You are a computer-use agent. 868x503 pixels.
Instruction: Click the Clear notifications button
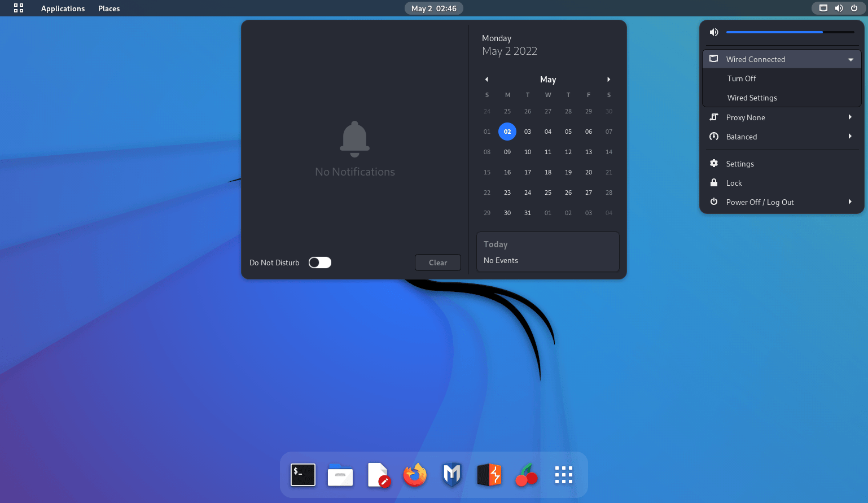coord(437,262)
